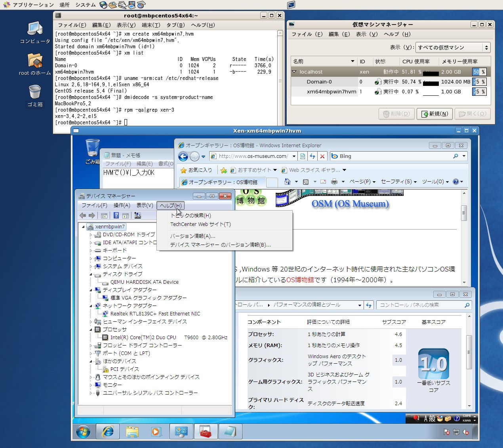Open the セーフティ(S) dropdown in IE
503x448 pixels.
(x=399, y=182)
